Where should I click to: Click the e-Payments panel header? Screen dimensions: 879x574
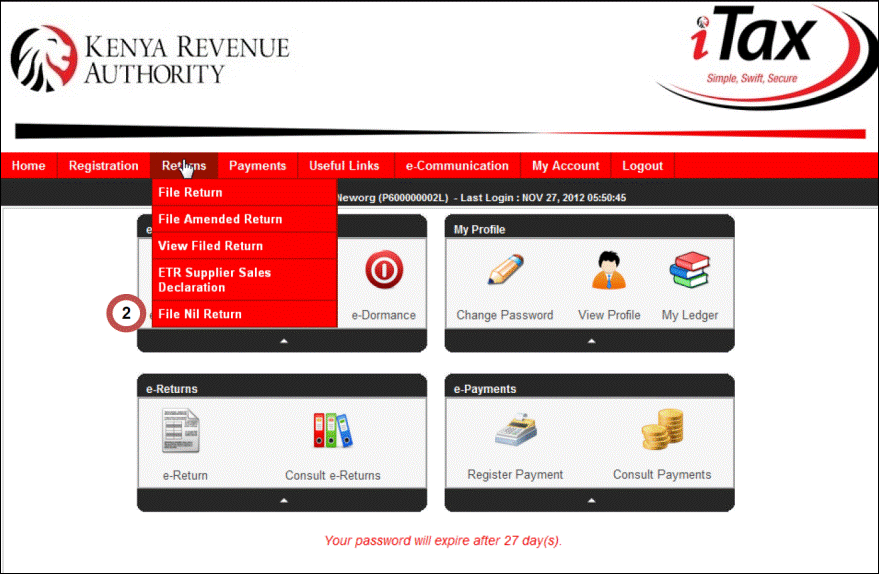(x=589, y=387)
